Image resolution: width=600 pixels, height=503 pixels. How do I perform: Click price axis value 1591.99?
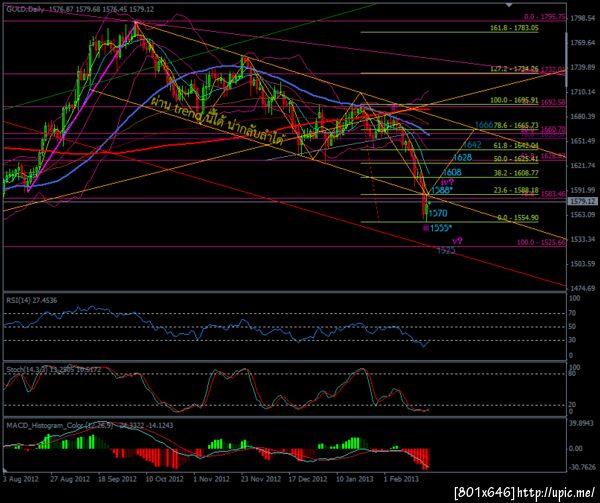point(582,190)
